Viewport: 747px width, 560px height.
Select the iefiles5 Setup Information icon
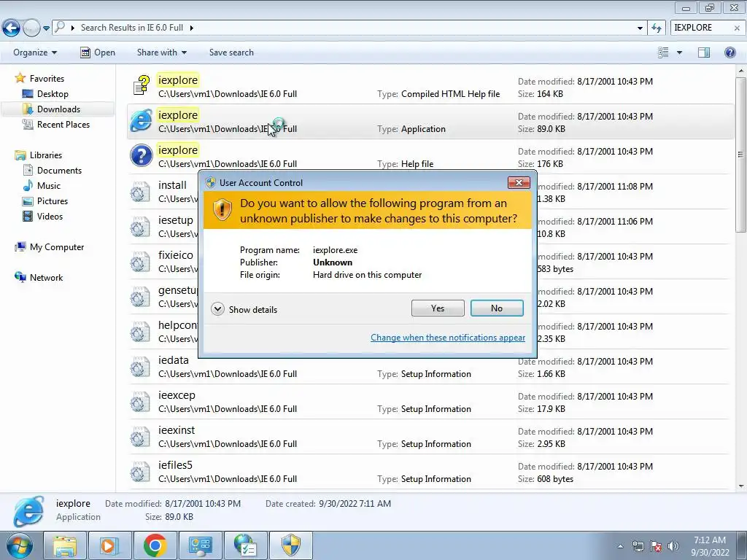click(140, 472)
